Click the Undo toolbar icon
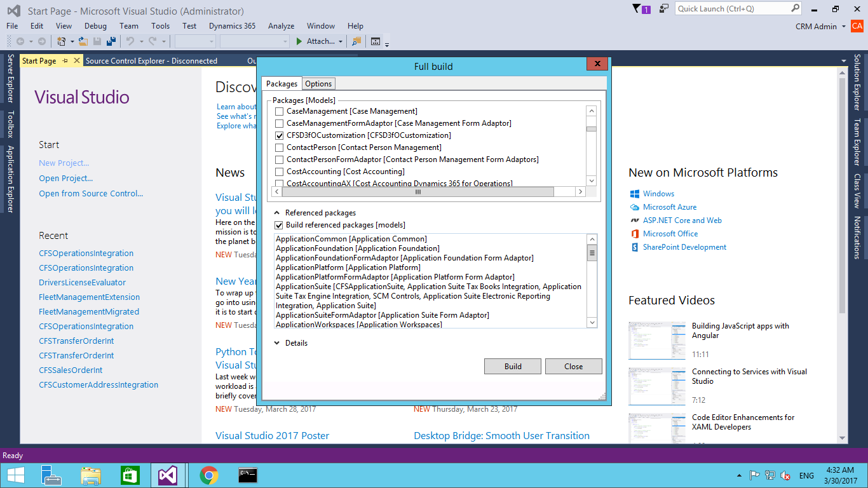This screenshot has height=488, width=868. coord(130,41)
